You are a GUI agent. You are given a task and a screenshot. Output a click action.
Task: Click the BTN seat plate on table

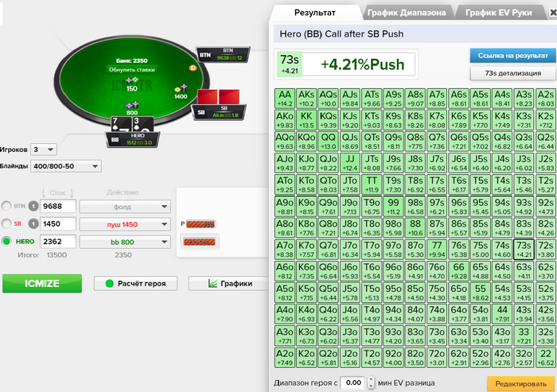[224, 54]
